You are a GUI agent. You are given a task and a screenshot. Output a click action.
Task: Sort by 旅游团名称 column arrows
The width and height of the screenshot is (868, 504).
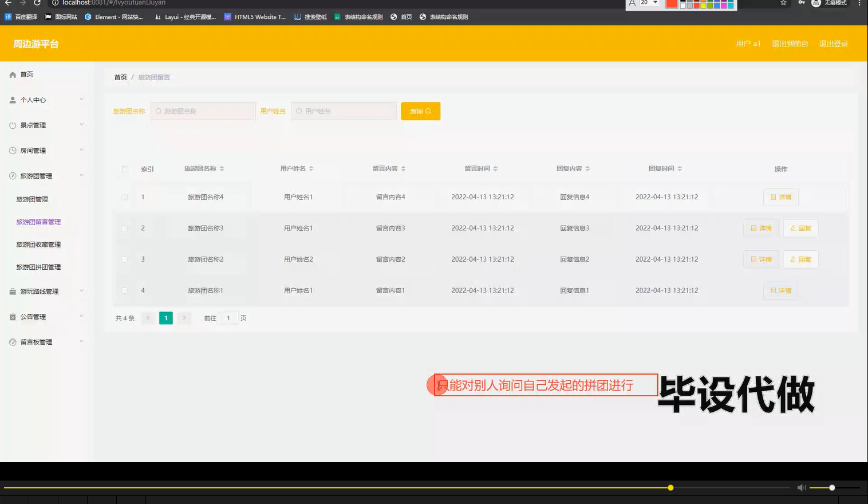[222, 169]
